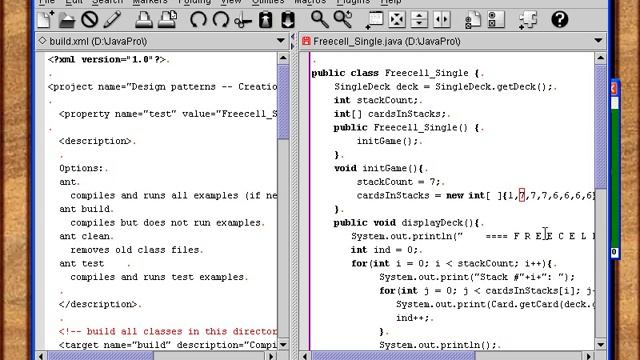This screenshot has height=360, width=640.
Task: Open a New View window icon
Action: pyautogui.click(x=374, y=20)
